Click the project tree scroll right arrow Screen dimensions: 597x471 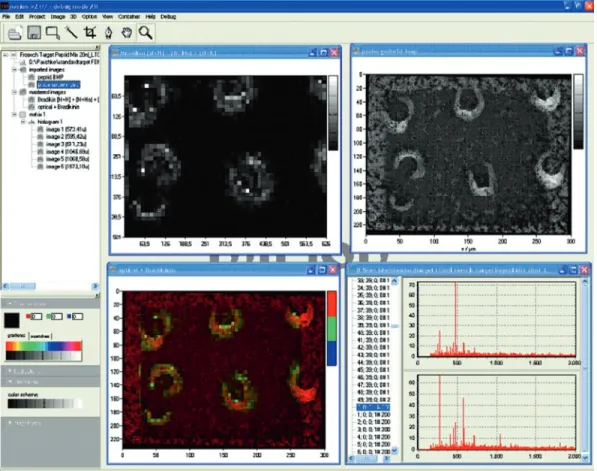pyautogui.click(x=95, y=286)
